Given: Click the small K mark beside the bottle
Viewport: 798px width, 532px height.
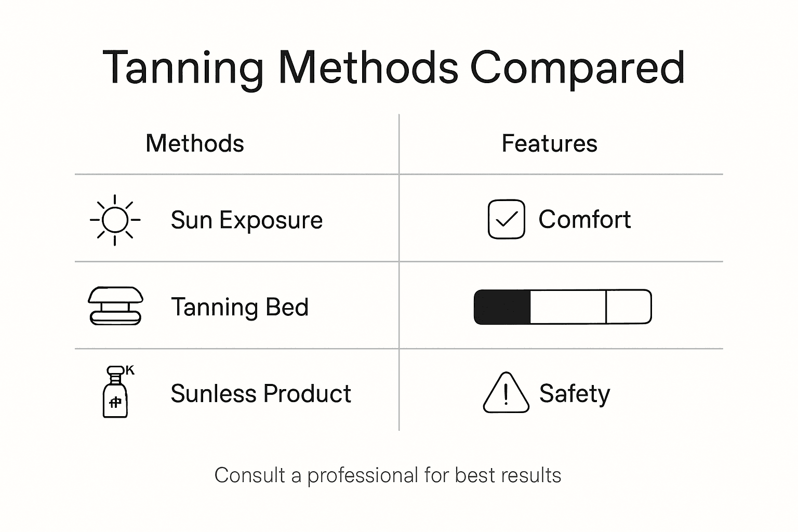Looking at the screenshot, I should pos(130,370).
